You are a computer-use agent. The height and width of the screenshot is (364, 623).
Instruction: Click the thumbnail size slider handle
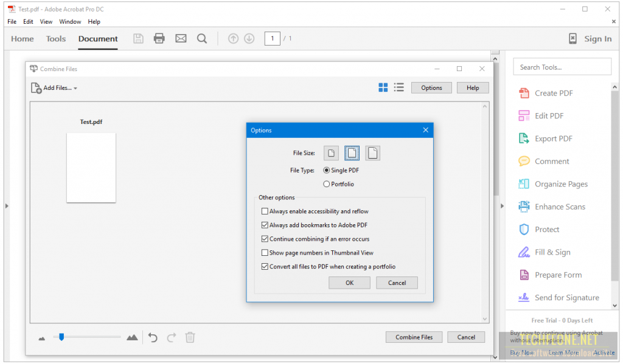click(x=61, y=337)
